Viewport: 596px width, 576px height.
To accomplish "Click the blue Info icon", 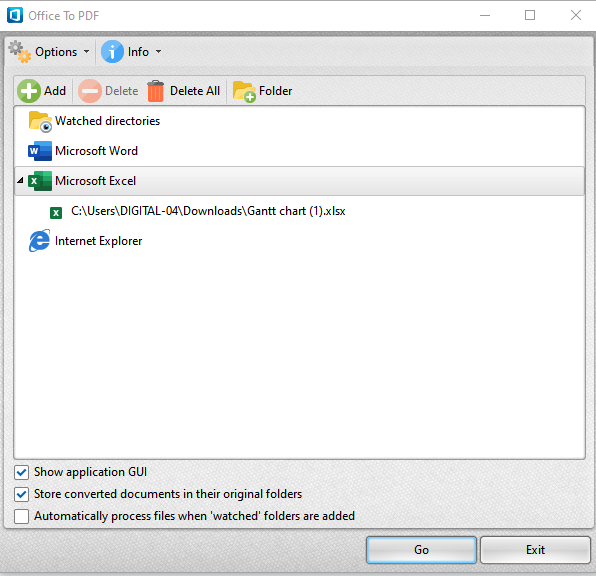I will pyautogui.click(x=112, y=52).
